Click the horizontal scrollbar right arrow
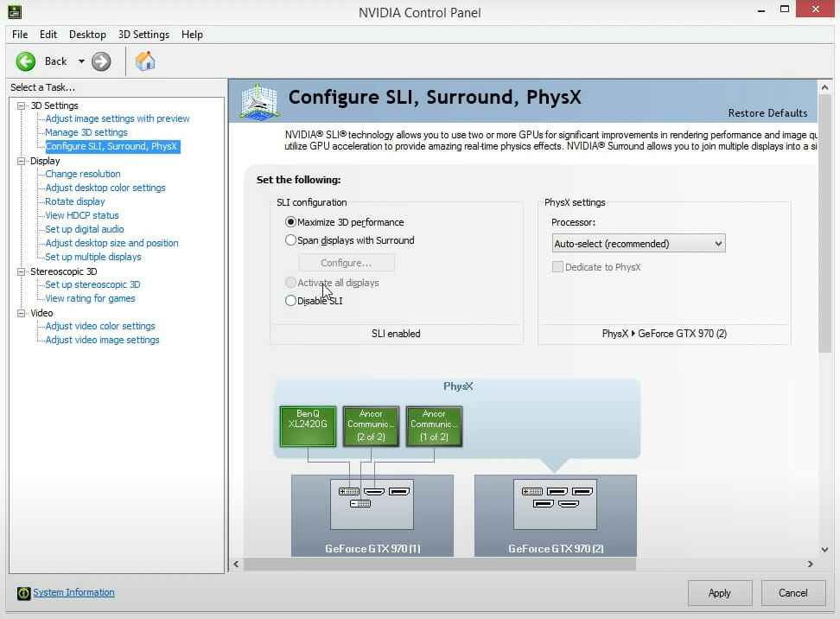Image resolution: width=840 pixels, height=619 pixels. point(810,564)
